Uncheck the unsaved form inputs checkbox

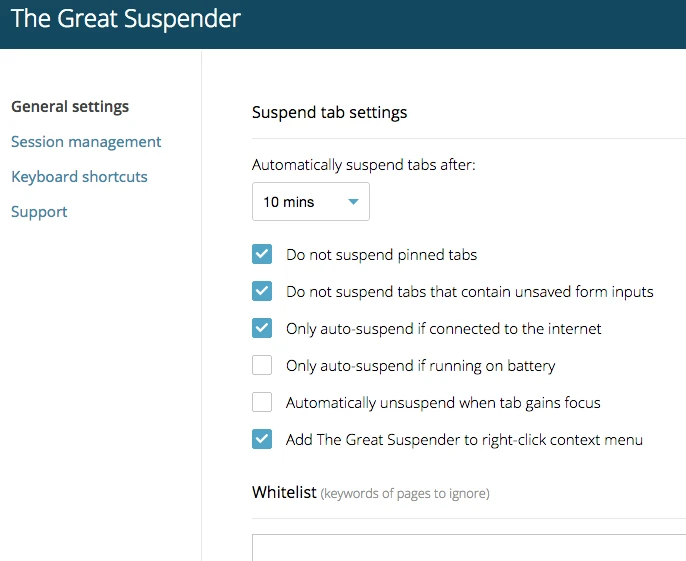[262, 291]
